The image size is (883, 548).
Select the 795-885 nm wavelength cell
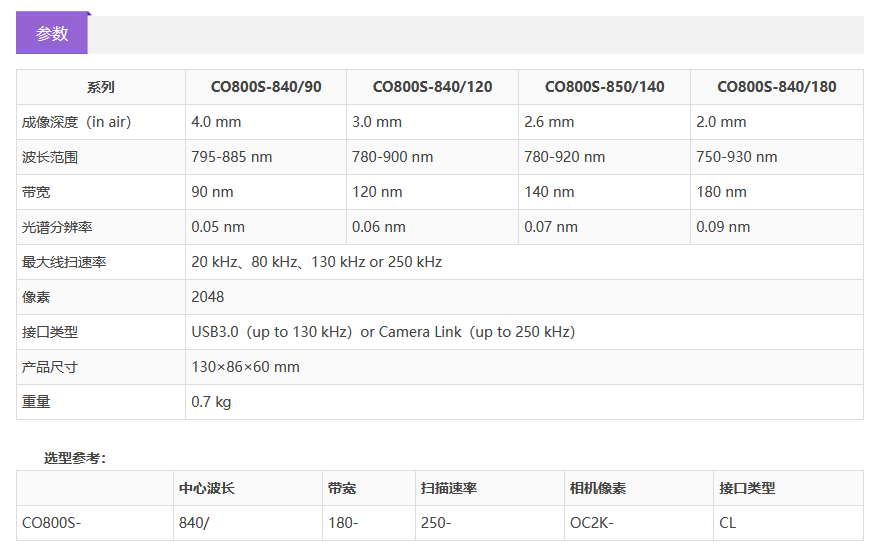[x=231, y=157]
